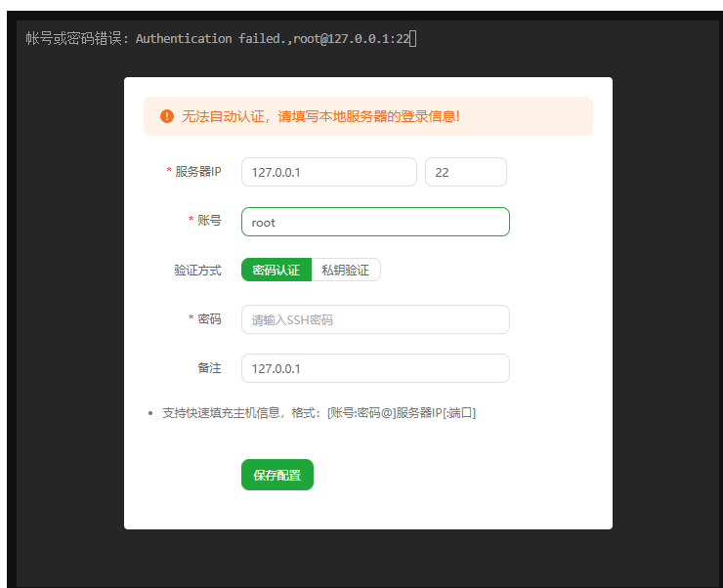Click the SSH password input field
The height and width of the screenshot is (588, 723).
point(375,319)
